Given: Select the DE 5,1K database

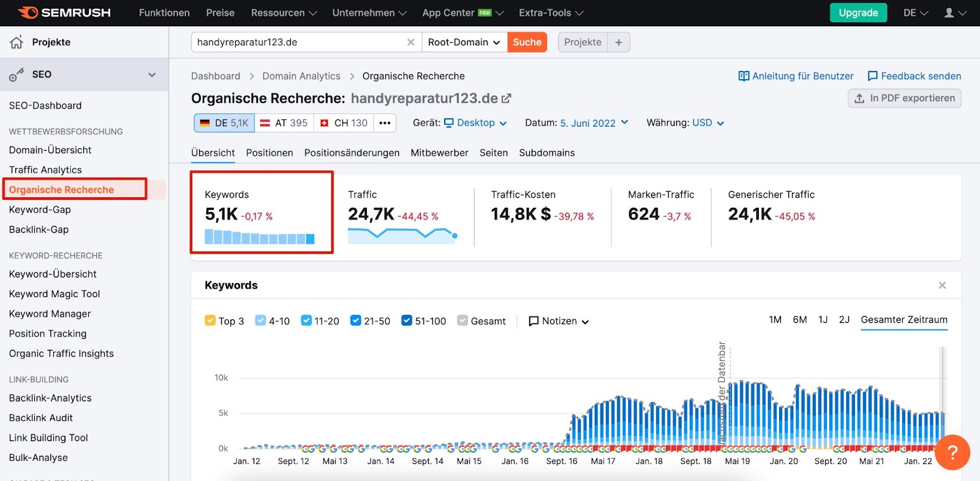Looking at the screenshot, I should pyautogui.click(x=224, y=123).
